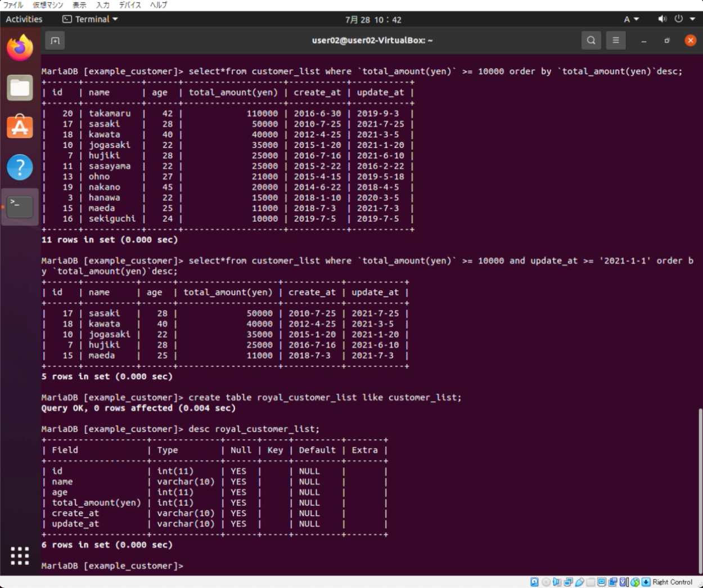Open a new terminal tab
703x588 pixels.
(x=55, y=41)
